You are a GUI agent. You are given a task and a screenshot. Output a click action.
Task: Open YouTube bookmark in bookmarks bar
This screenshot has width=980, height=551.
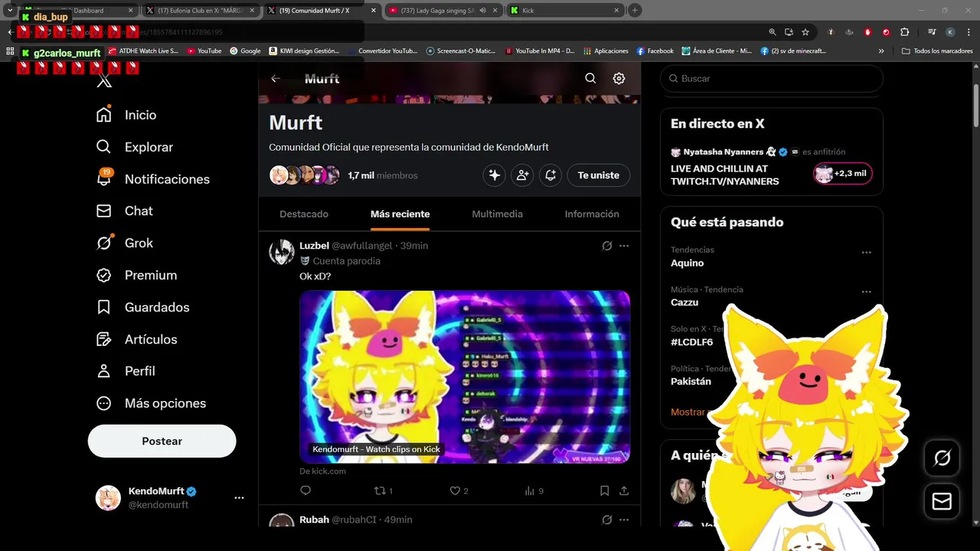tap(204, 51)
